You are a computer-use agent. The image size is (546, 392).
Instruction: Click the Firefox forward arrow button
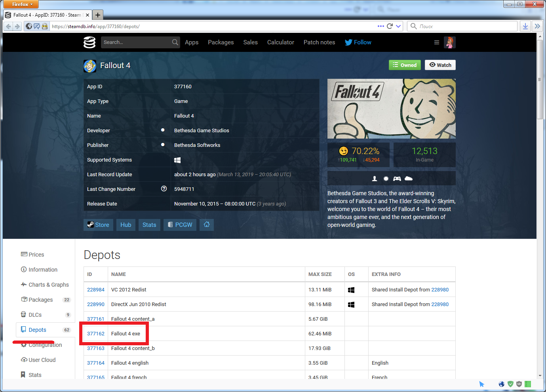click(x=17, y=27)
